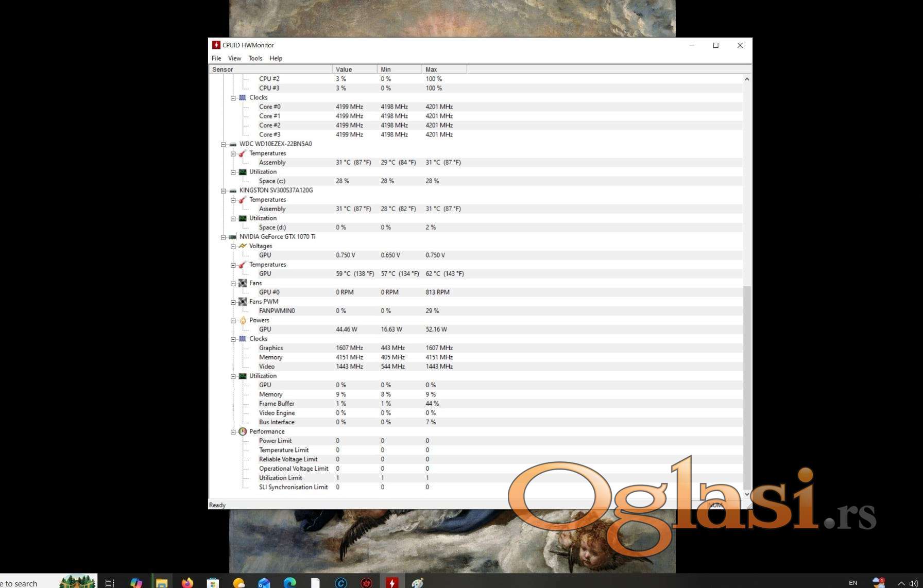Collapse the NVIDIA GPU Fans section
The height and width of the screenshot is (588, 923).
point(233,283)
